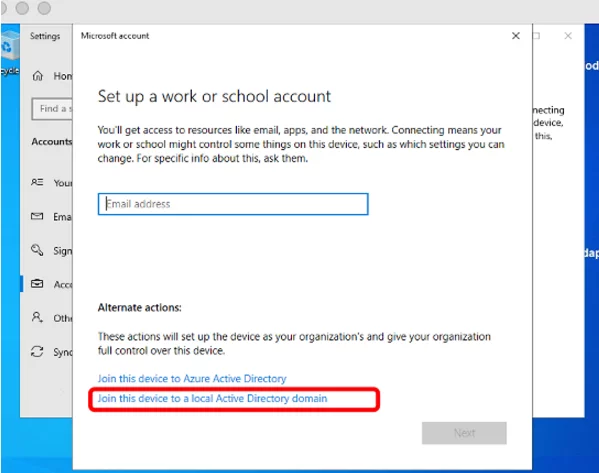The image size is (599, 473).
Task: Click the Settings window title
Action: click(45, 36)
